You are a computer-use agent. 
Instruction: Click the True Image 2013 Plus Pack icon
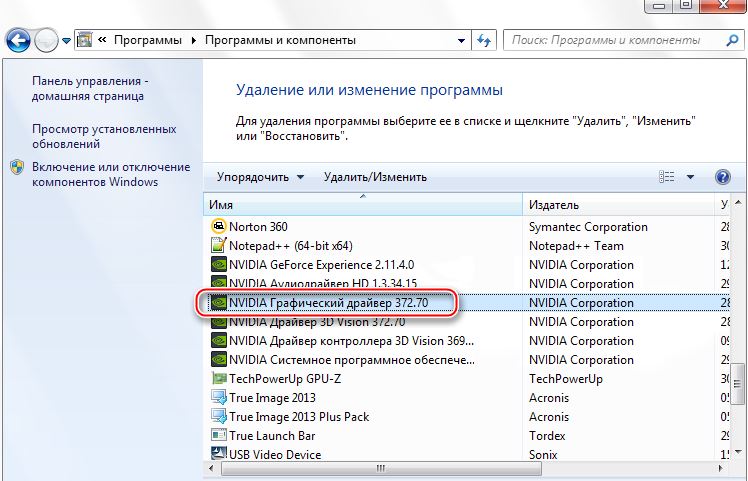218,417
